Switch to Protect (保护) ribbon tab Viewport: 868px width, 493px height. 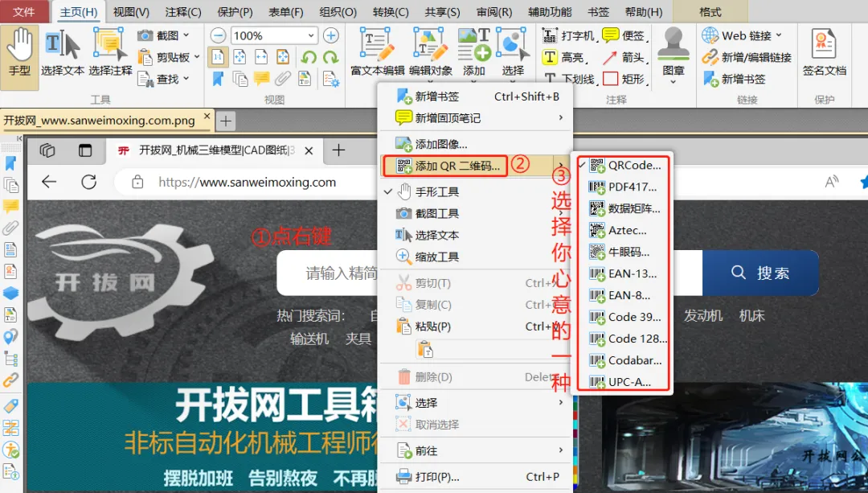[235, 11]
